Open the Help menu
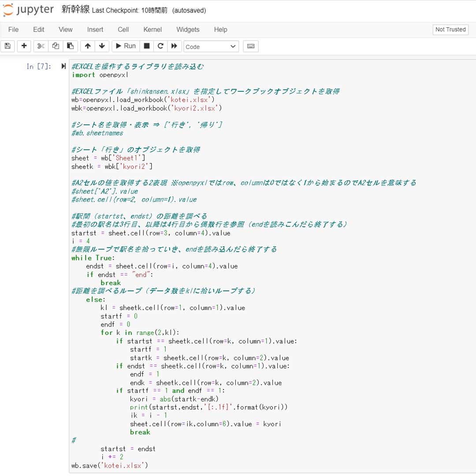Viewport: 476px width, 476px height. point(220,30)
